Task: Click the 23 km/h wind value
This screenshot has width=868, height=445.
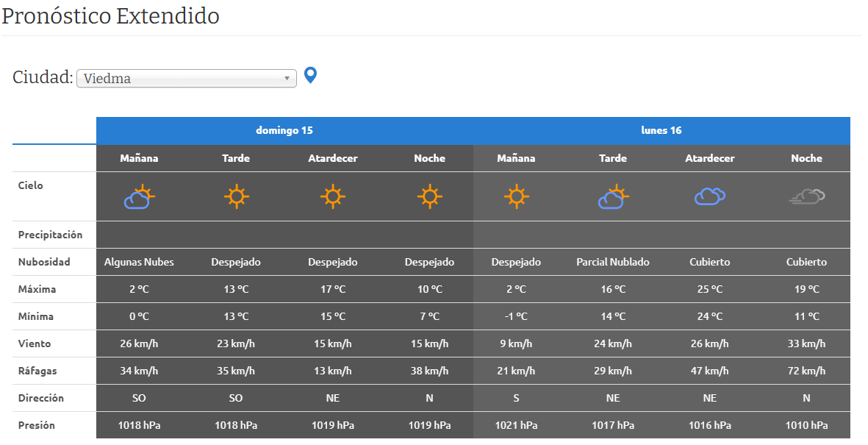Action: click(x=236, y=343)
